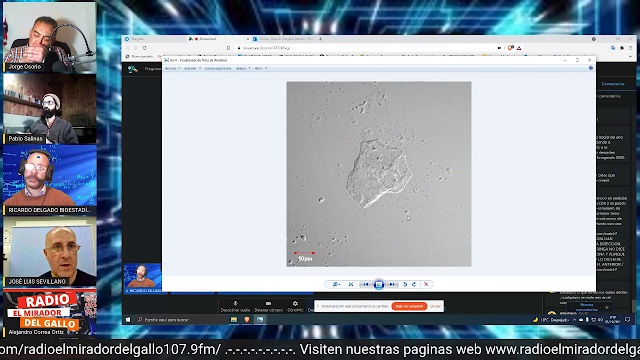This screenshot has width=640, height=360.
Task: Click the Ocultar link on sharing bar
Action: pyautogui.click(x=435, y=306)
